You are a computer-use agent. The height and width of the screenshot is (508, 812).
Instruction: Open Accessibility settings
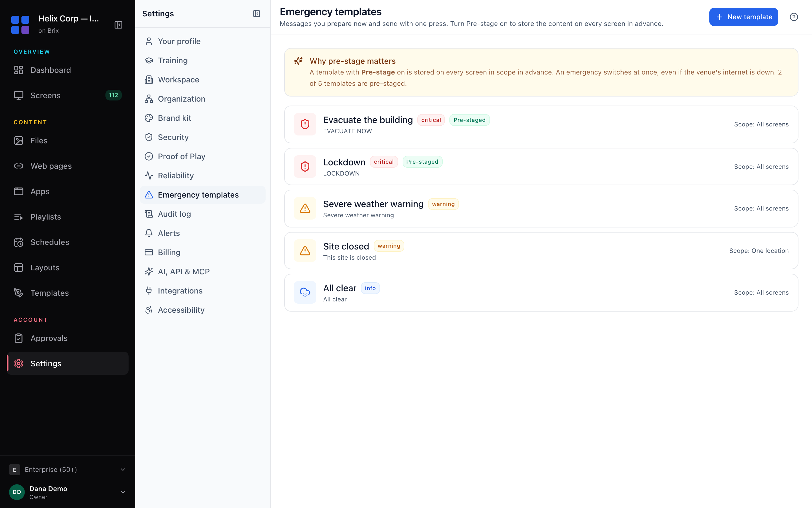pyautogui.click(x=202, y=310)
